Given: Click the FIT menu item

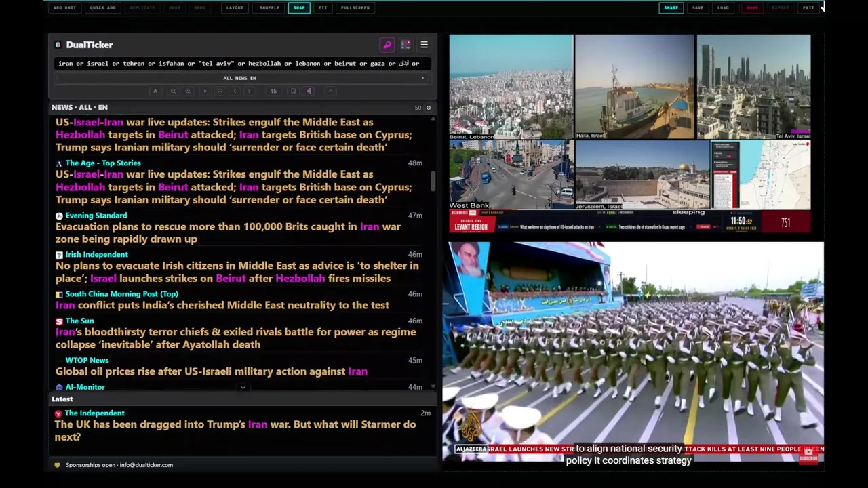Looking at the screenshot, I should (323, 8).
